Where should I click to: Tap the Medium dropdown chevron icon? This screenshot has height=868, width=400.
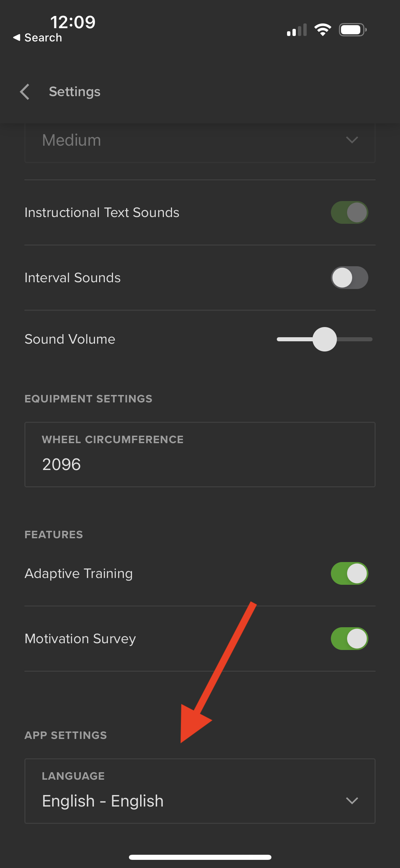click(352, 140)
